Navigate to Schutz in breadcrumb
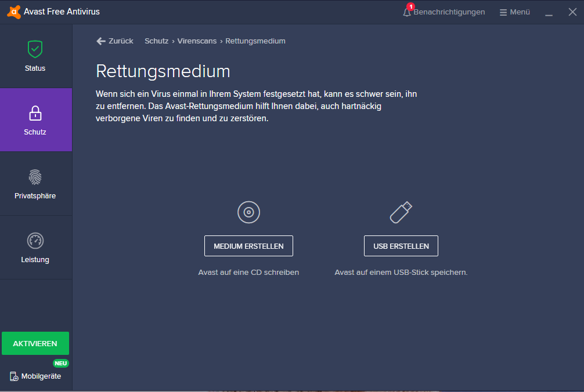Image resolution: width=584 pixels, height=392 pixels. click(156, 41)
